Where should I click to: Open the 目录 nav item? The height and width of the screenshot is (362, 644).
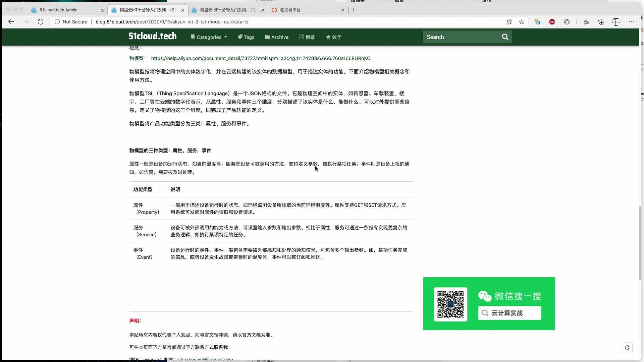(307, 37)
